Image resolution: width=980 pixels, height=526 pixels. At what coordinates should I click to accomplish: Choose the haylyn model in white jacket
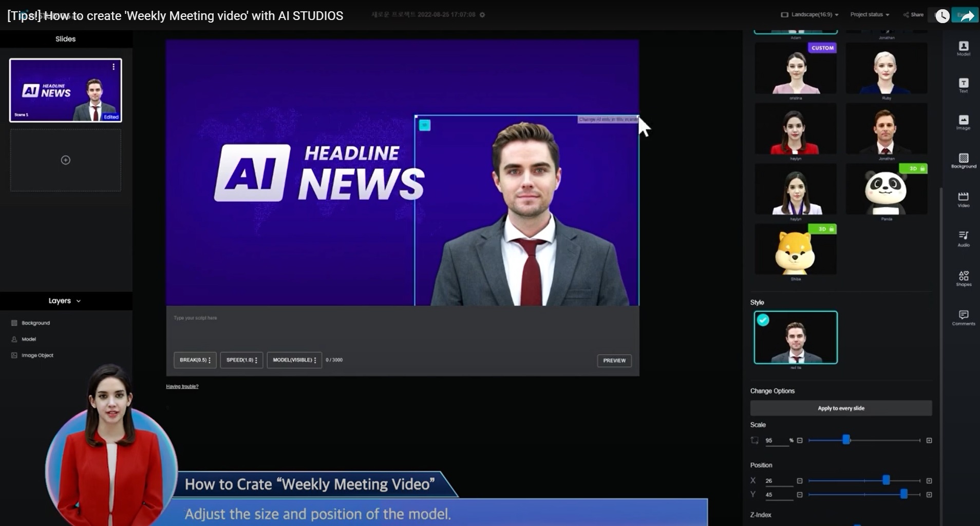pos(796,189)
